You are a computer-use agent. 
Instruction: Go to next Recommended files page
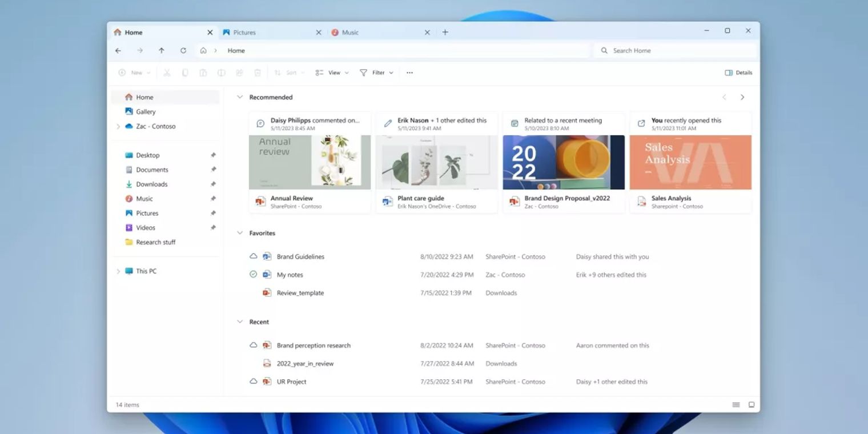[x=742, y=97]
